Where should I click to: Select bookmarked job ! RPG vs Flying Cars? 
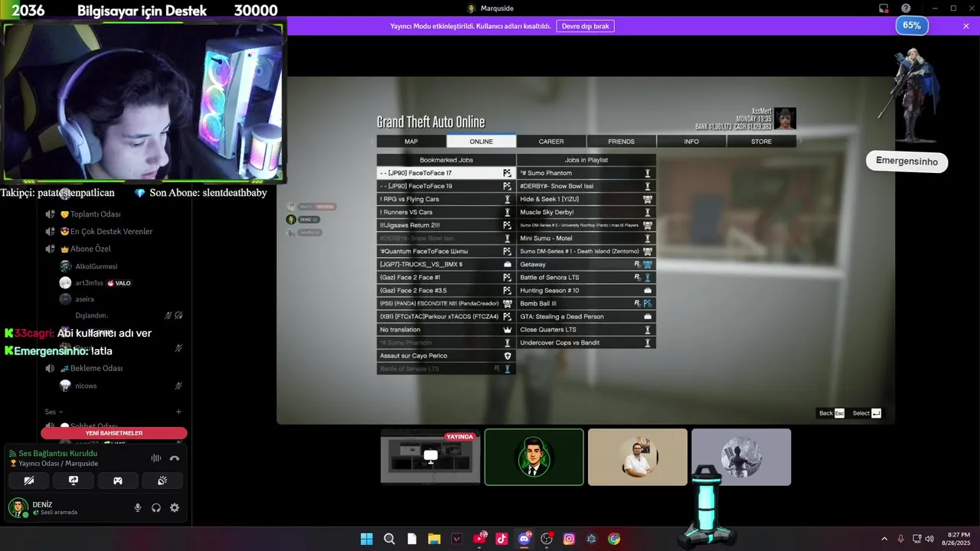pos(446,199)
